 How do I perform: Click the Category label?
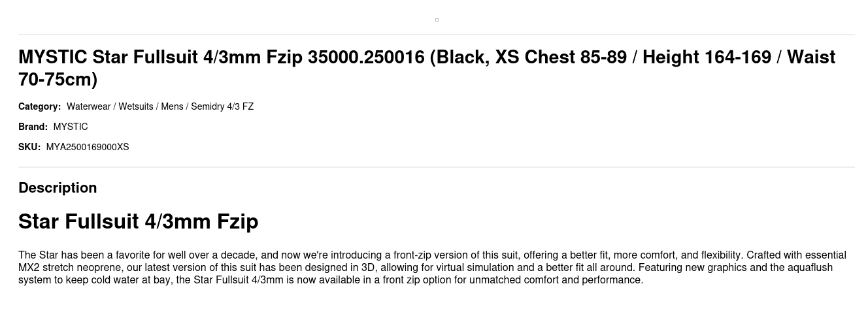click(x=39, y=106)
